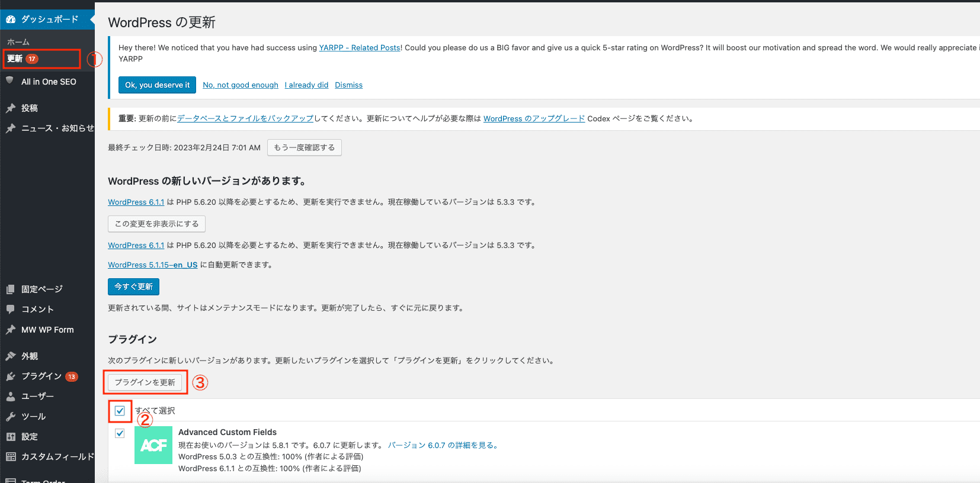
Task: Click the Dashboard gauge icon
Action: [x=11, y=20]
